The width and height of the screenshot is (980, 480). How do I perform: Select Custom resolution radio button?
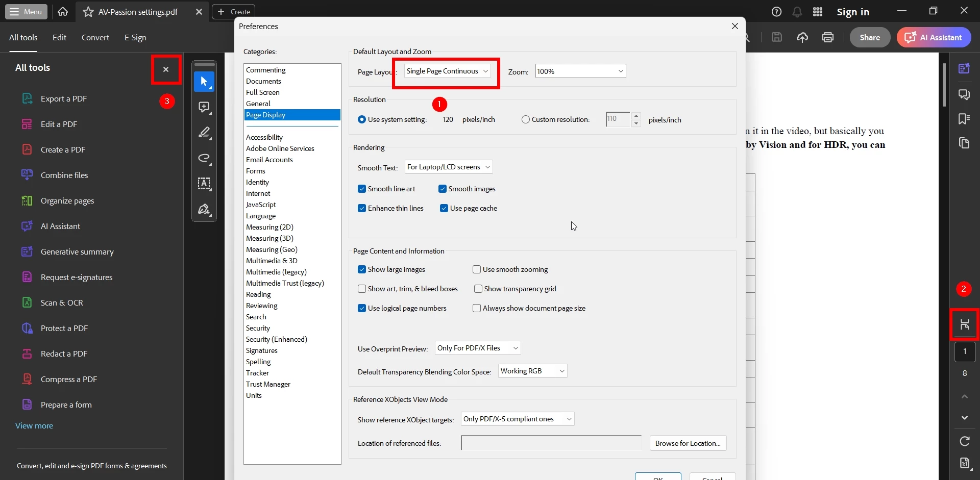pos(526,119)
